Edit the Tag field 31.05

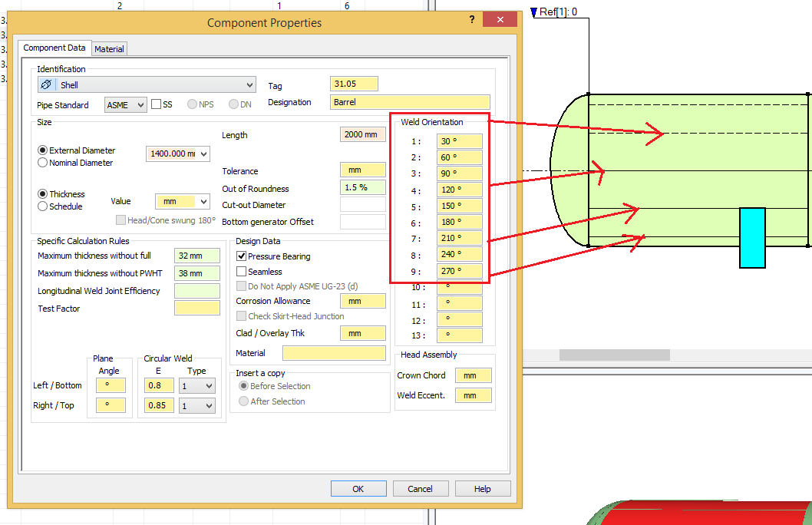tap(354, 84)
